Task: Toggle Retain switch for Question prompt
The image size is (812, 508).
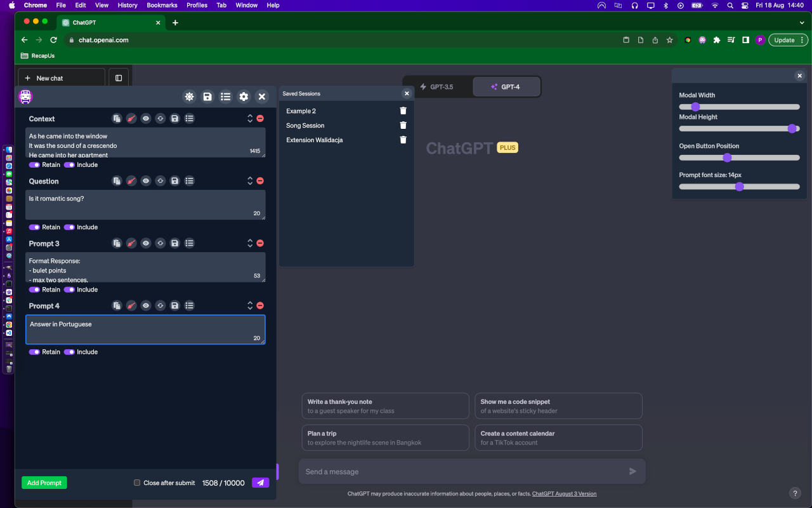Action: pyautogui.click(x=34, y=227)
